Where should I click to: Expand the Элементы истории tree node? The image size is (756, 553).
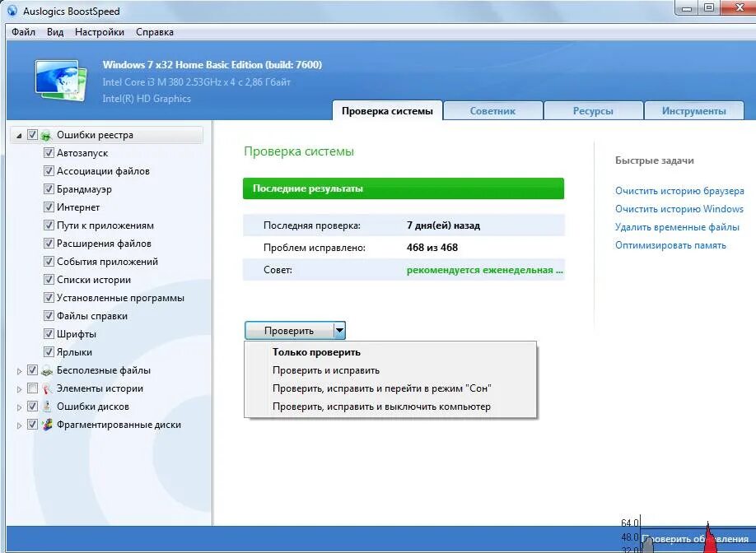tap(19, 389)
